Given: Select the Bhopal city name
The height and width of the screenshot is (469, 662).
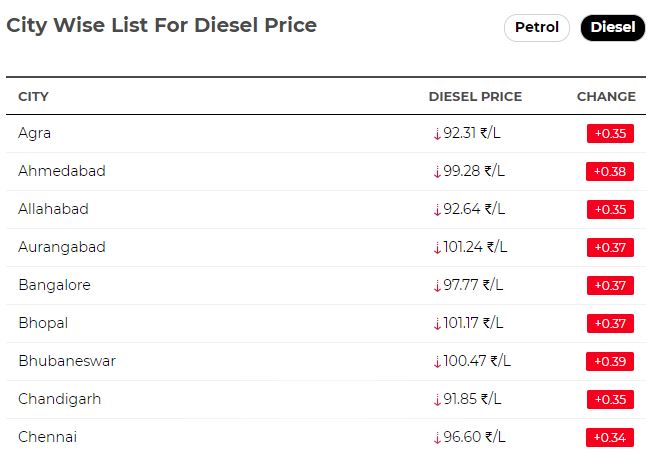Looking at the screenshot, I should [42, 323].
